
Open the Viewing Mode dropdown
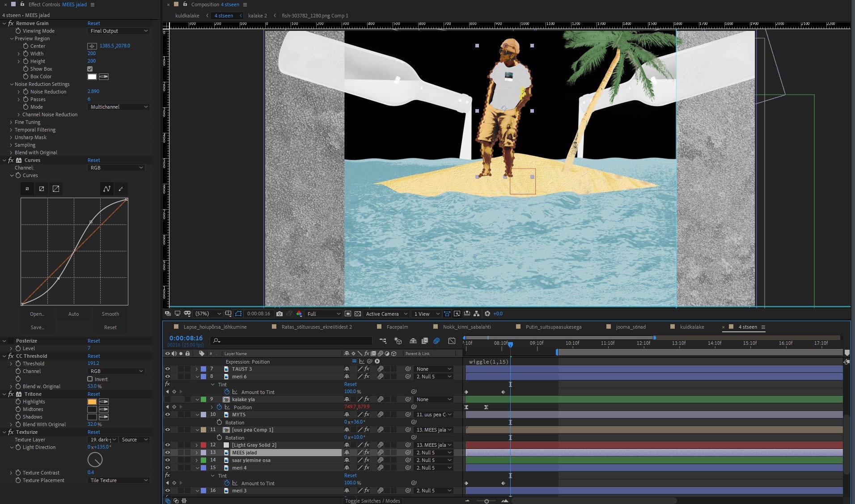(119, 31)
